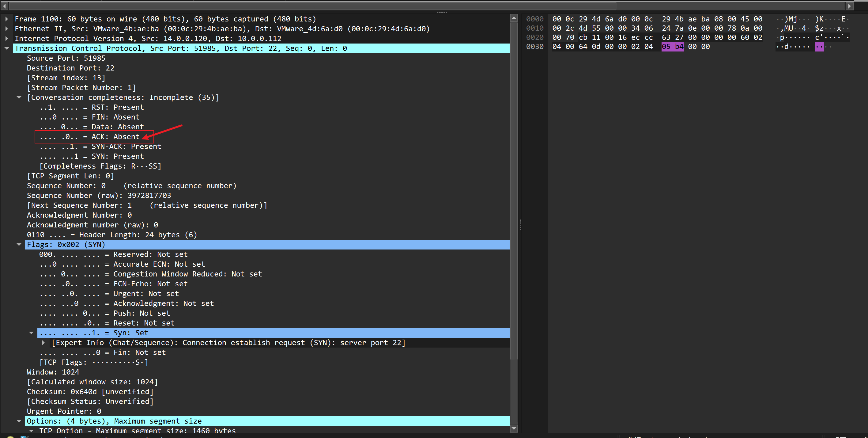868x438 pixels.
Task: Collapse the Syn: Set flag arrow
Action: 31,333
